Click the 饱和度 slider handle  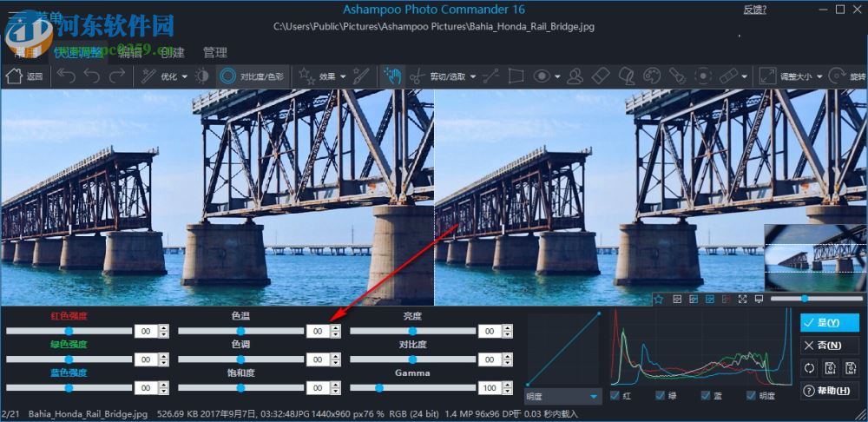[240, 388]
